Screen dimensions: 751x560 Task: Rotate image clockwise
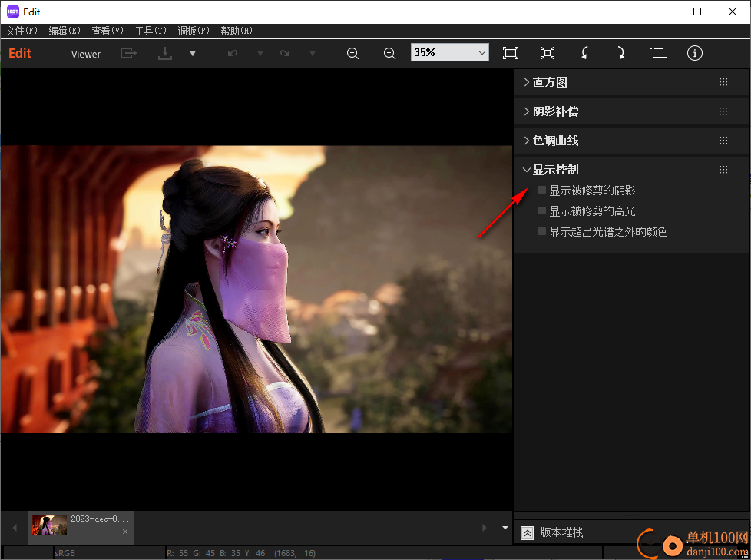click(620, 53)
